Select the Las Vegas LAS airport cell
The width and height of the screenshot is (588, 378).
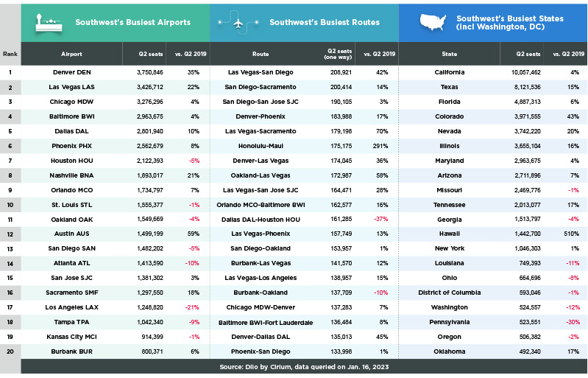tap(71, 87)
